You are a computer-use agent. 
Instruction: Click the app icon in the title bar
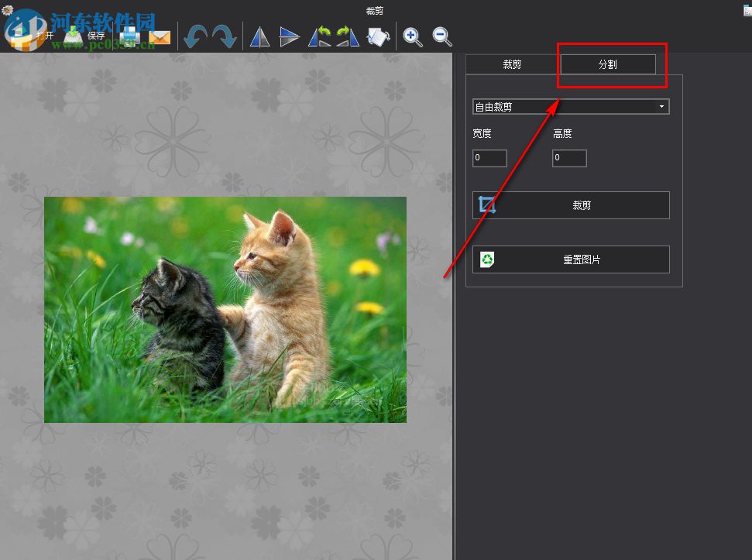(7, 9)
